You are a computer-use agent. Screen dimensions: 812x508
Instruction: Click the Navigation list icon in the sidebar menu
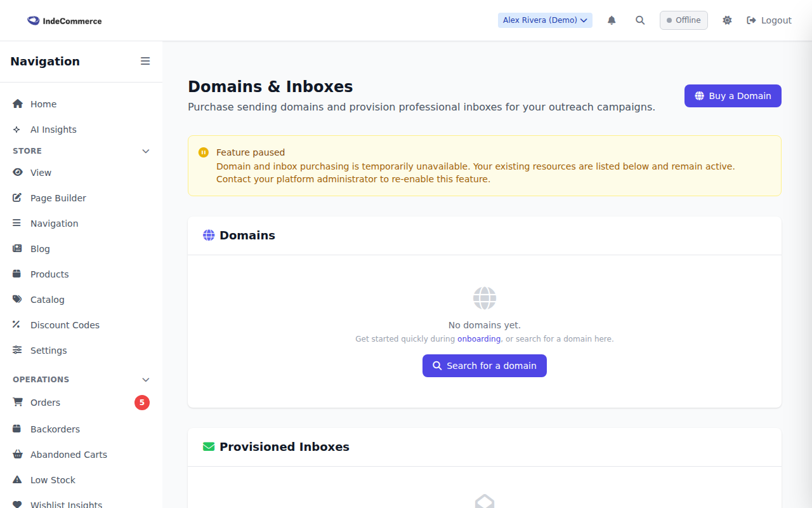pos(17,224)
